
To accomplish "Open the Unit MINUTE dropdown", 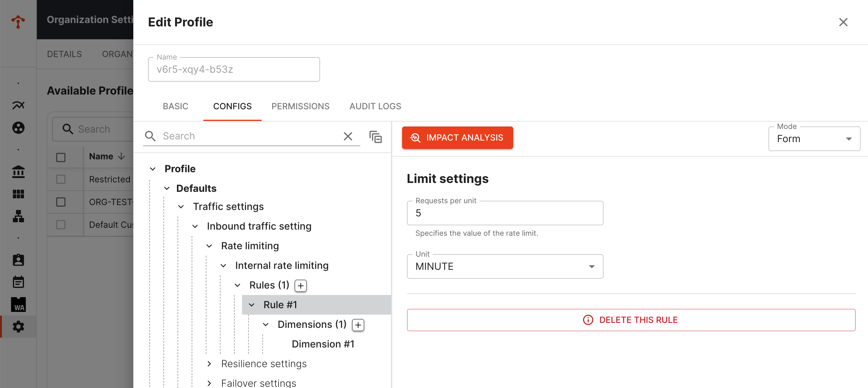I will click(x=505, y=266).
